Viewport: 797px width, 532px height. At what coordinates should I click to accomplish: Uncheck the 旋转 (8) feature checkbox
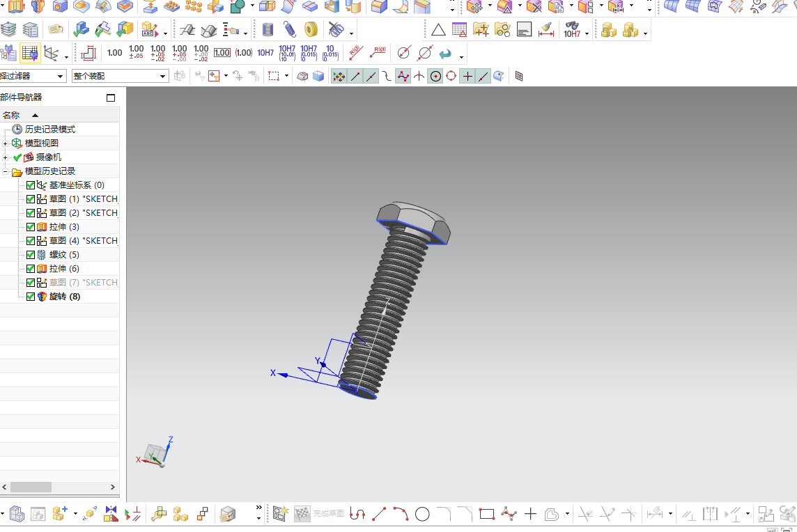(x=31, y=296)
